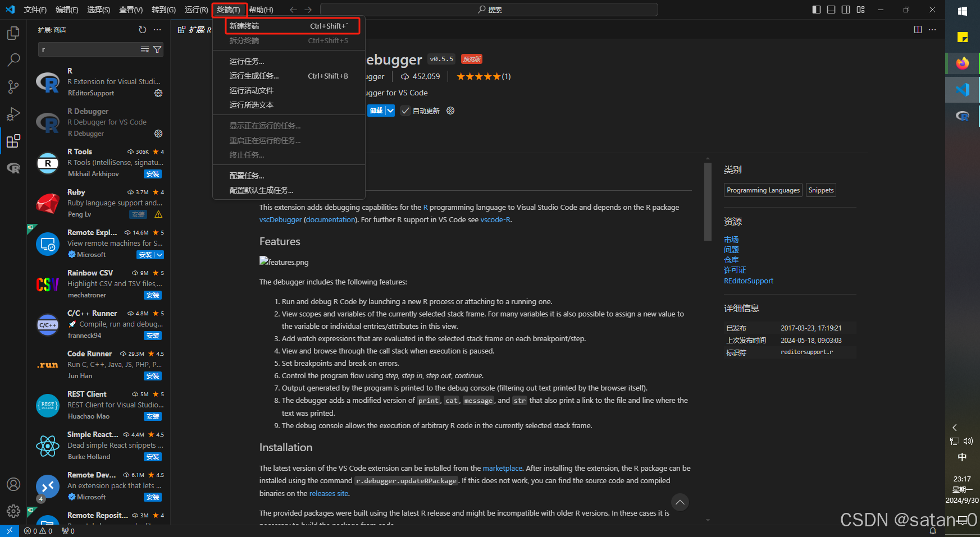The width and height of the screenshot is (980, 537).
Task: Open extensions panel more actions menu
Action: pos(157,30)
